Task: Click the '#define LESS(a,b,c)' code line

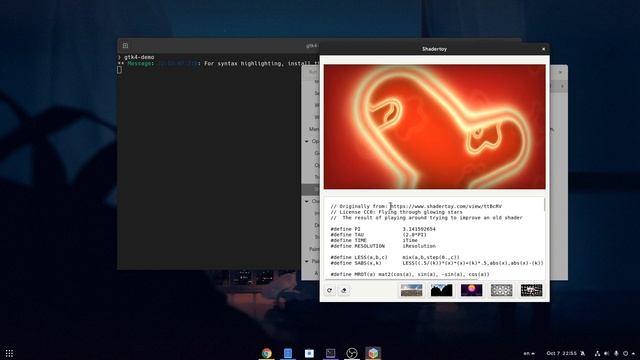Action: (395, 258)
